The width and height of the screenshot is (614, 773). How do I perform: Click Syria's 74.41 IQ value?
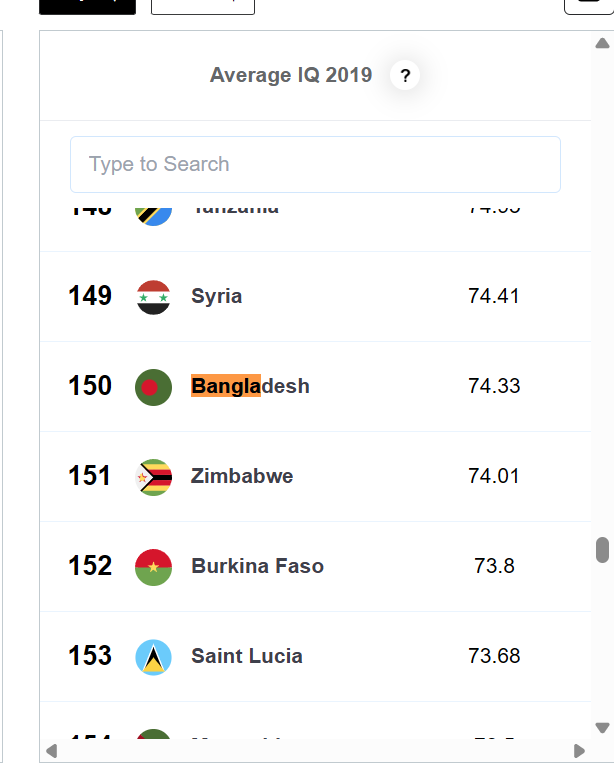pos(494,296)
